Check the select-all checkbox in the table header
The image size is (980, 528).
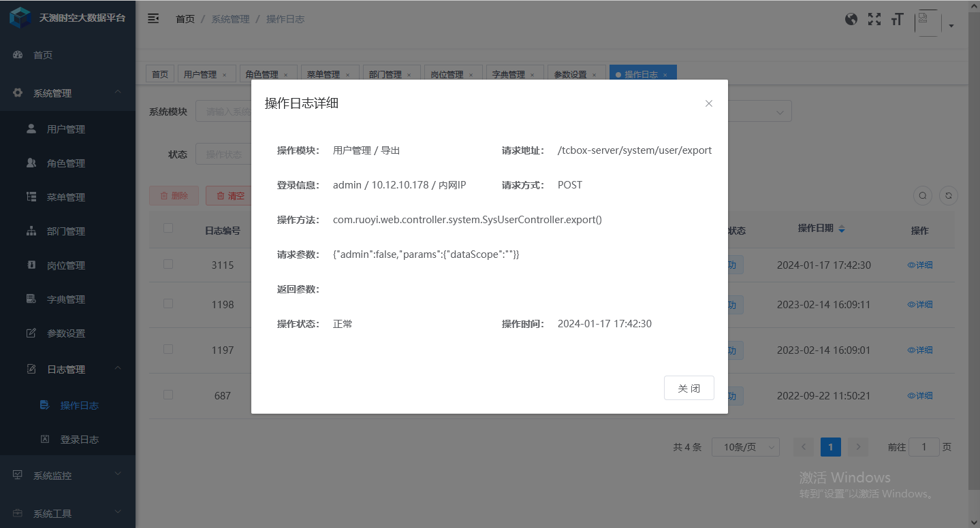tap(168, 229)
